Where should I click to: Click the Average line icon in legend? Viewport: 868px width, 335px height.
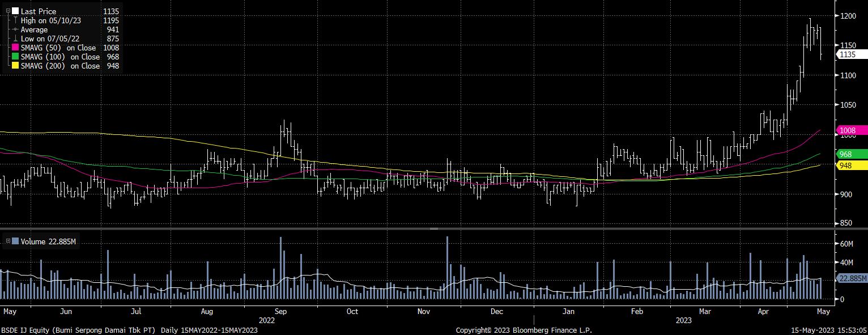[x=15, y=29]
